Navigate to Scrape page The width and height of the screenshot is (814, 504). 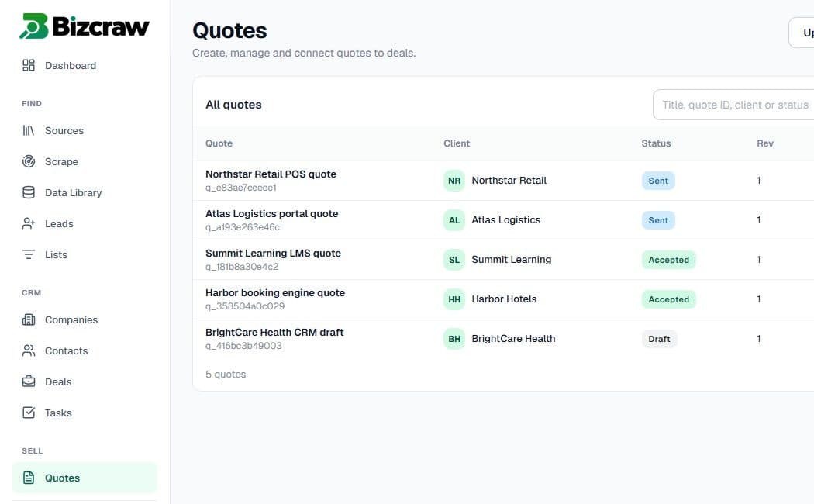pyautogui.click(x=85, y=161)
